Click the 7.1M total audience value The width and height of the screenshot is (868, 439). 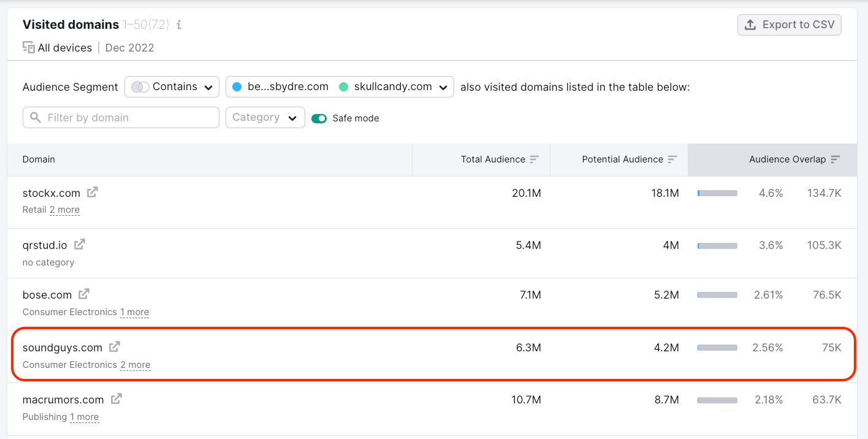click(530, 295)
